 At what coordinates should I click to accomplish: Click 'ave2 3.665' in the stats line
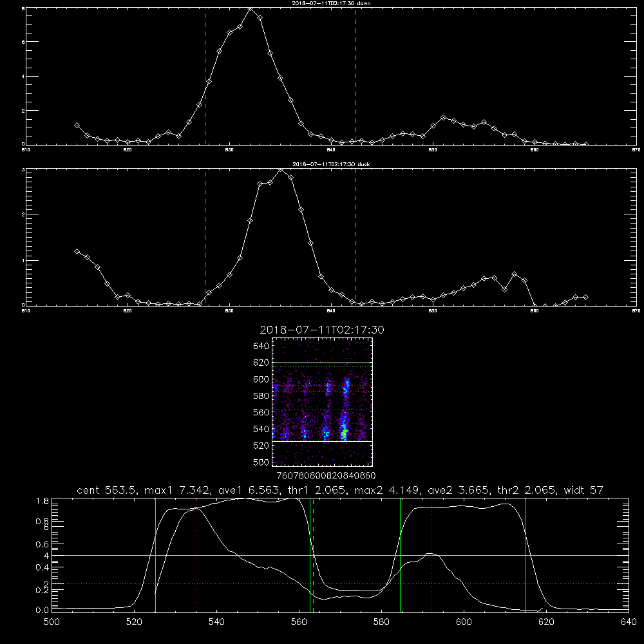(x=458, y=490)
